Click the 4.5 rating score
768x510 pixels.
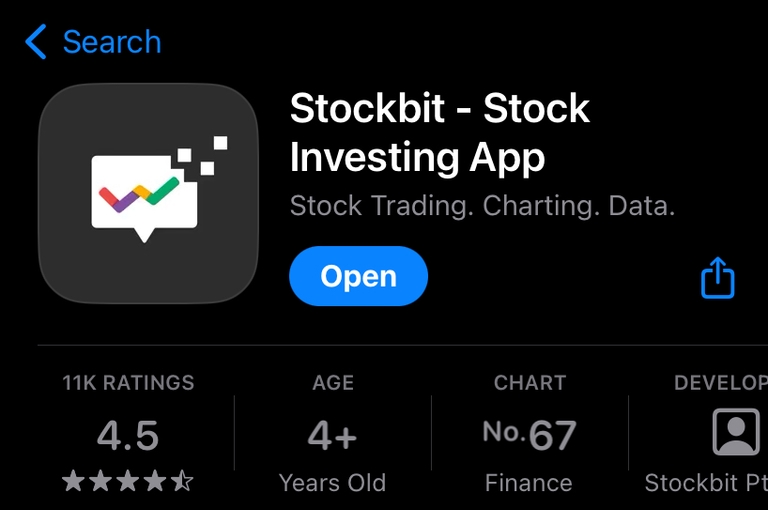click(128, 435)
